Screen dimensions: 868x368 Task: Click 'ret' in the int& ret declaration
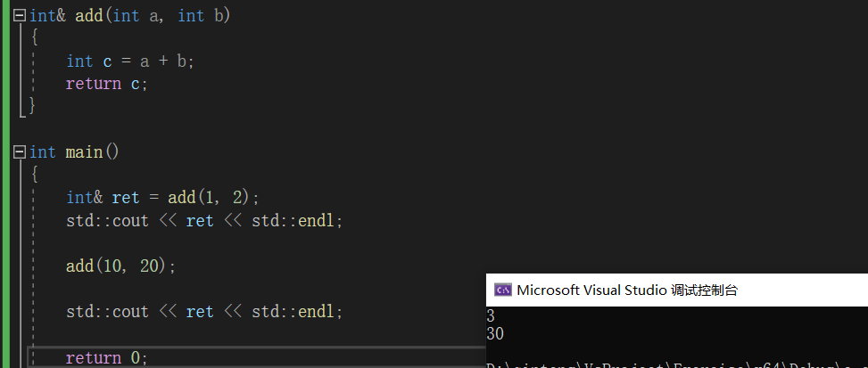point(126,198)
